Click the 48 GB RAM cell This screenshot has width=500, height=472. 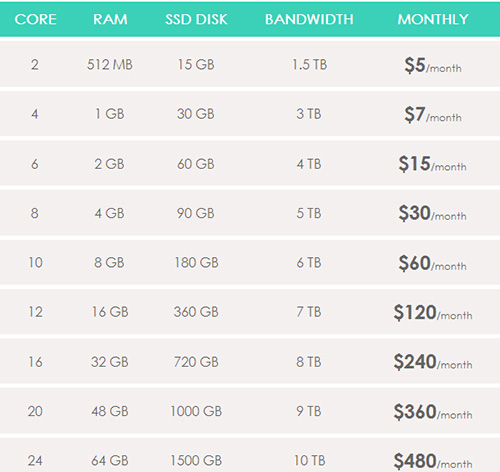point(110,411)
